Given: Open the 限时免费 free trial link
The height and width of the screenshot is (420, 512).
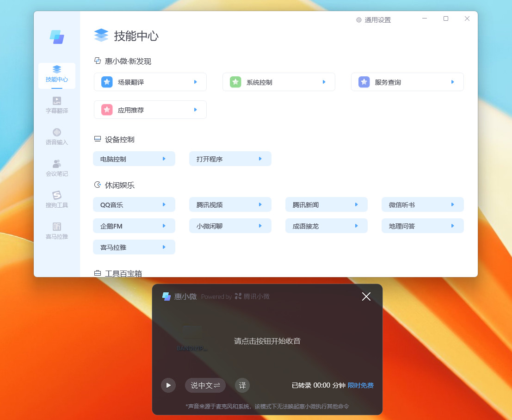Looking at the screenshot, I should (360, 385).
